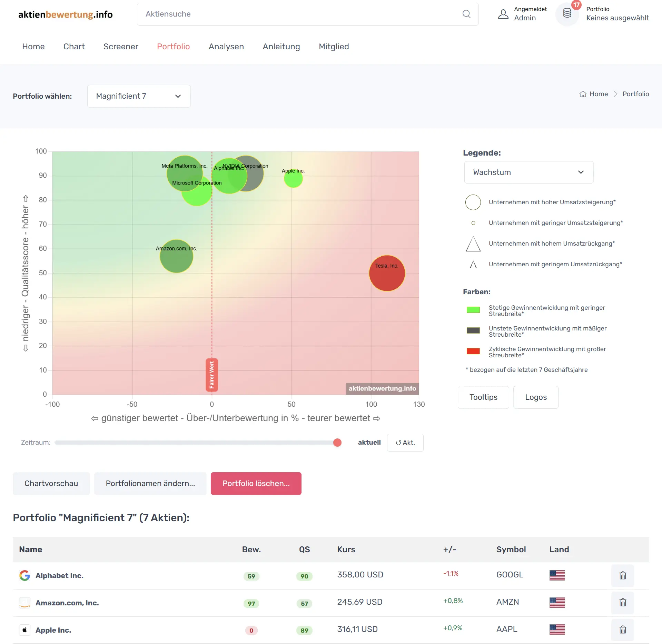
Task: Toggle Logos display on the chart
Action: (x=536, y=397)
